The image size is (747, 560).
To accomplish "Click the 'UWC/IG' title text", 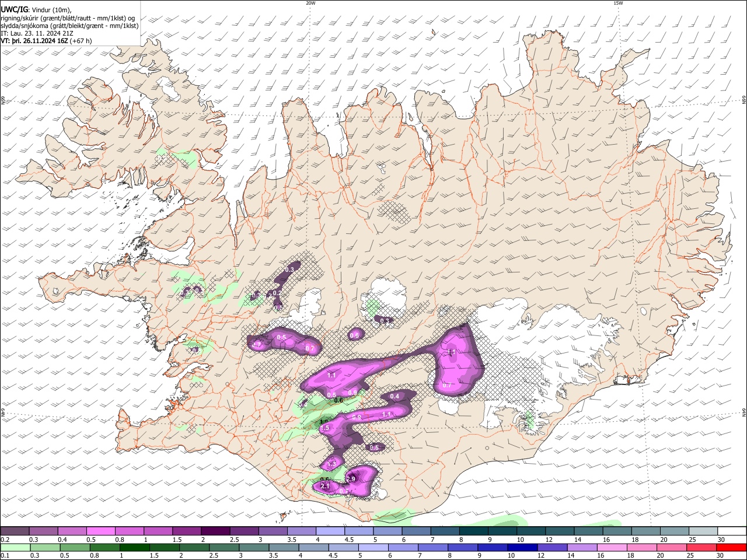I will [14, 10].
